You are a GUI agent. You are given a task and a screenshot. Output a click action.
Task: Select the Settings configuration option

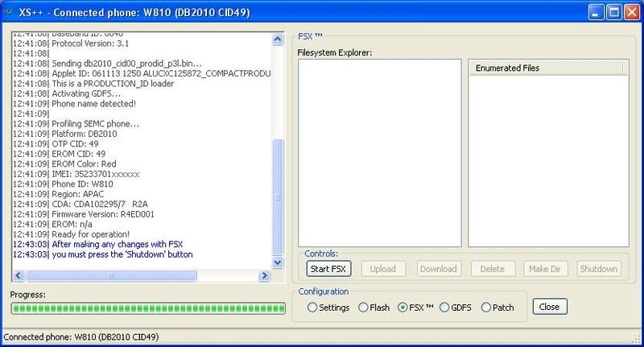pos(312,308)
